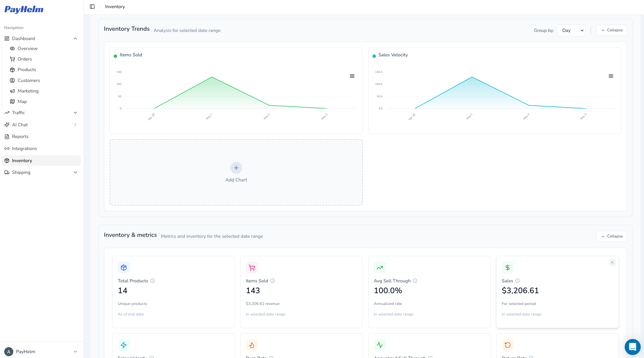Click the plus icon to add chart
This screenshot has height=358, width=644.
click(236, 168)
